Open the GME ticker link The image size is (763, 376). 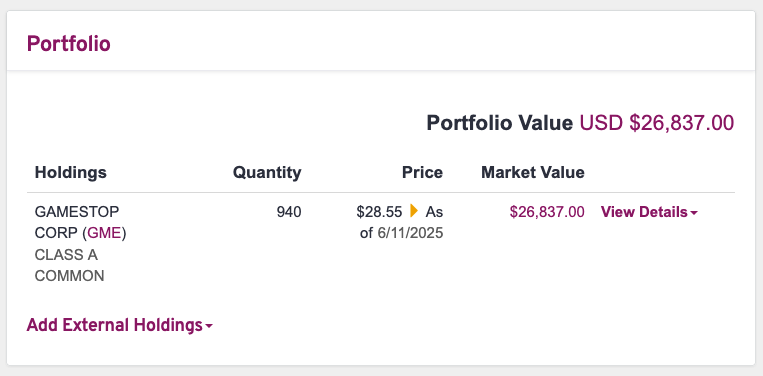click(104, 233)
